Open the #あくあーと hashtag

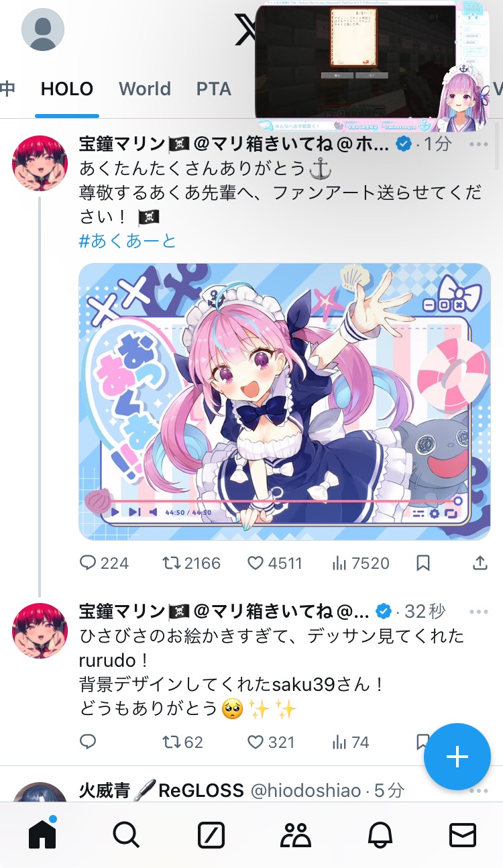click(127, 241)
